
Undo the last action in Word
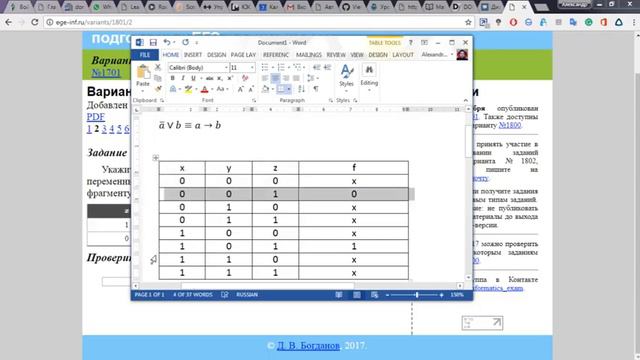coord(167,42)
